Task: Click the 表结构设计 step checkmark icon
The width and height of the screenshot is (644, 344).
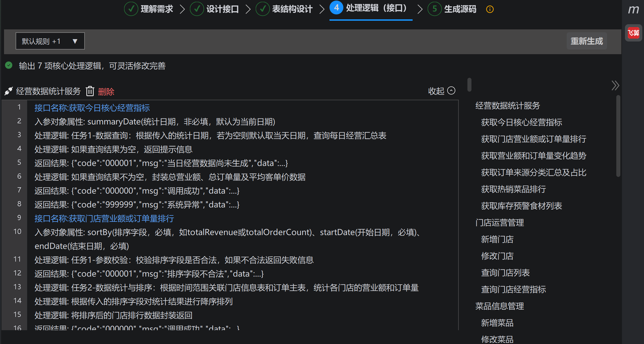Action: click(263, 9)
